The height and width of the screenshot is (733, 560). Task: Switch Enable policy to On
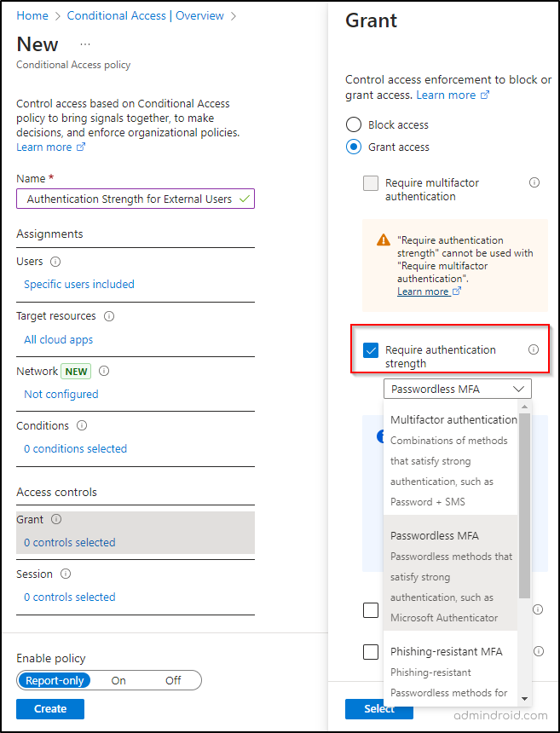[x=118, y=680]
